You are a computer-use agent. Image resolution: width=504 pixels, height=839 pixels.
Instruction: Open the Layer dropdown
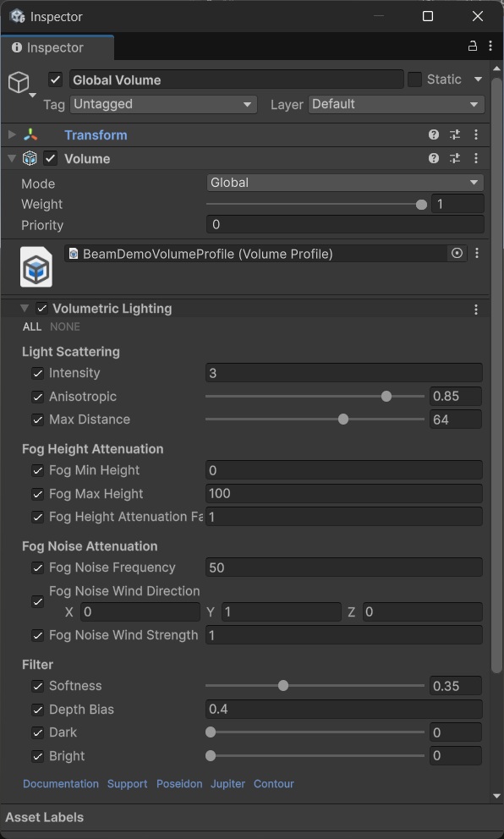tap(396, 104)
